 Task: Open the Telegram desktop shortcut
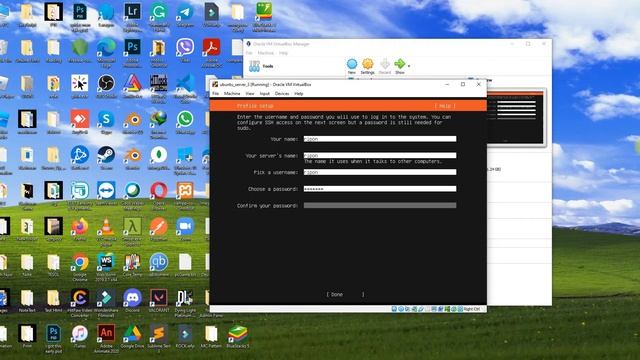[x=185, y=16]
